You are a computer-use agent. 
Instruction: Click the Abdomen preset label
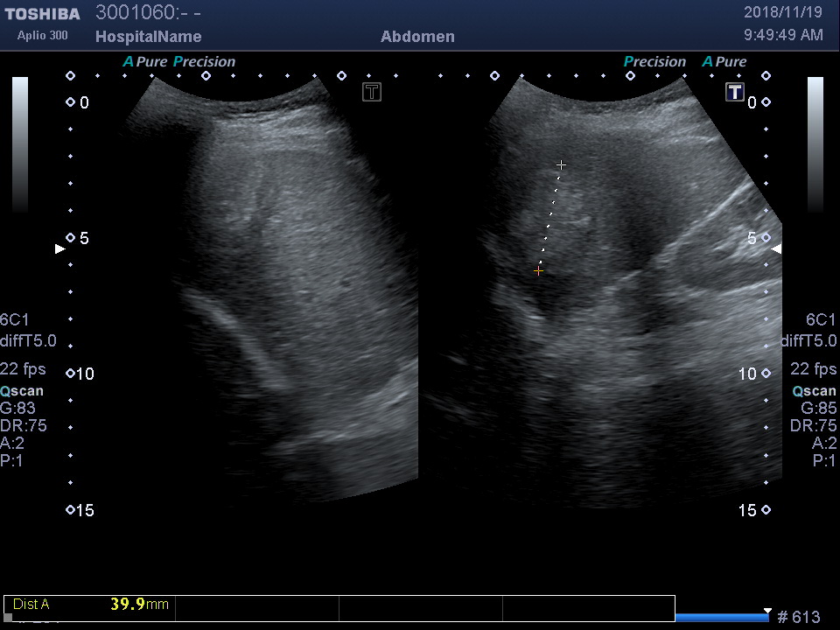click(418, 37)
